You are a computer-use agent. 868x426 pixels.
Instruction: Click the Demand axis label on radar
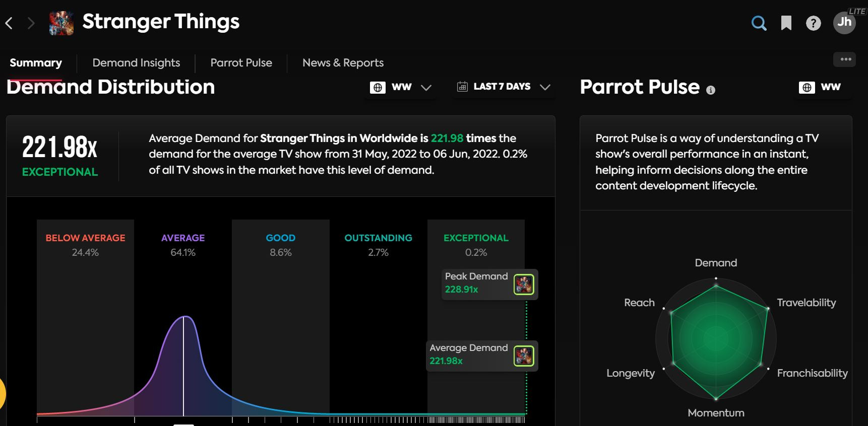click(x=716, y=263)
